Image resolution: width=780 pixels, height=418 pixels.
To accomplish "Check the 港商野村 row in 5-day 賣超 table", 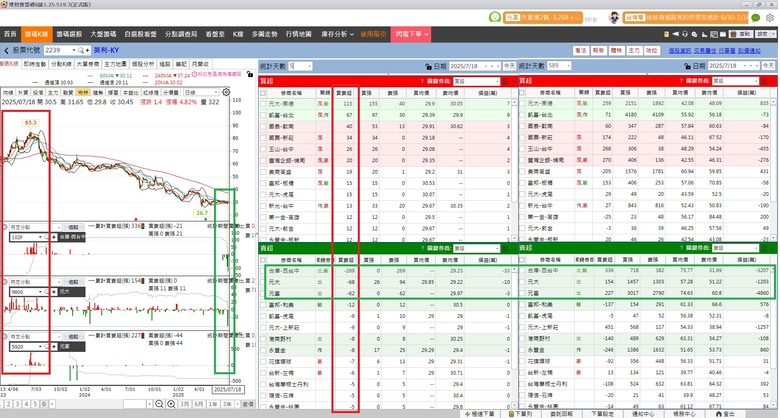I will (263, 339).
